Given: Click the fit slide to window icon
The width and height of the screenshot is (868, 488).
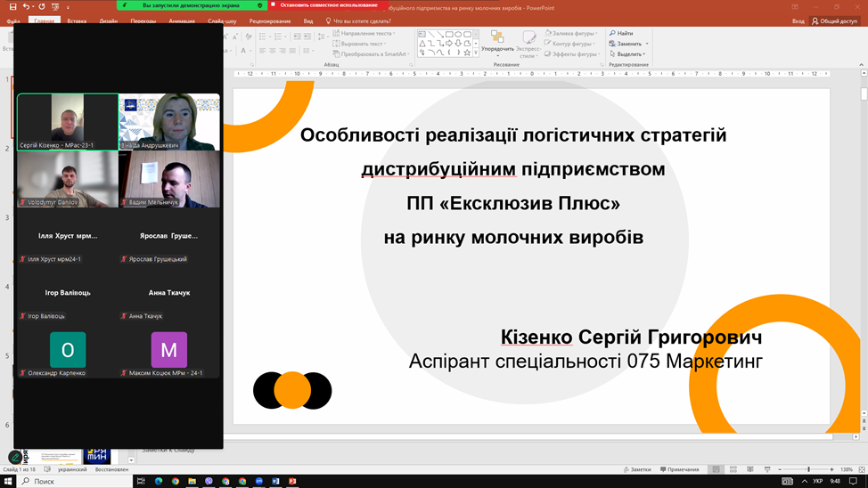Looking at the screenshot, I should tap(862, 469).
